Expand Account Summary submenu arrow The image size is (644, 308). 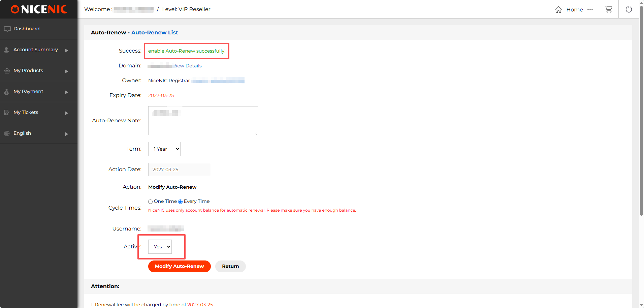pos(66,51)
